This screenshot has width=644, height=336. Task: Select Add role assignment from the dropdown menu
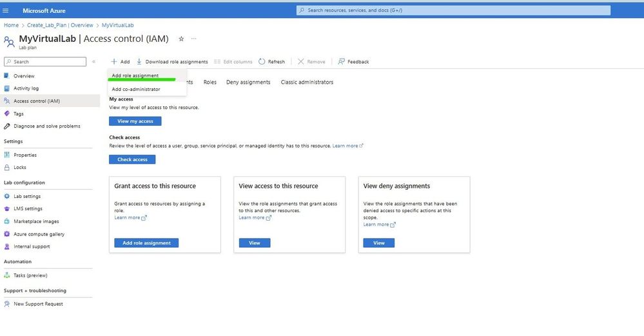point(147,75)
